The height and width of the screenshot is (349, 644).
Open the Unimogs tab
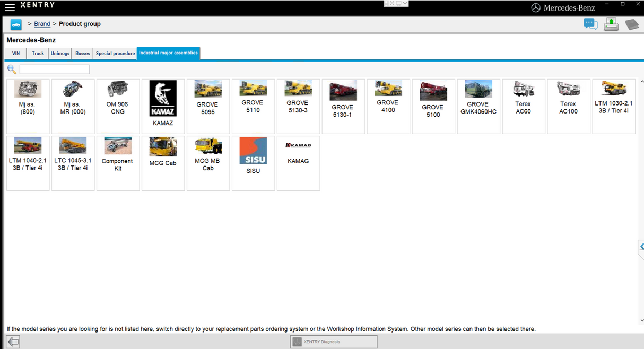(x=60, y=54)
